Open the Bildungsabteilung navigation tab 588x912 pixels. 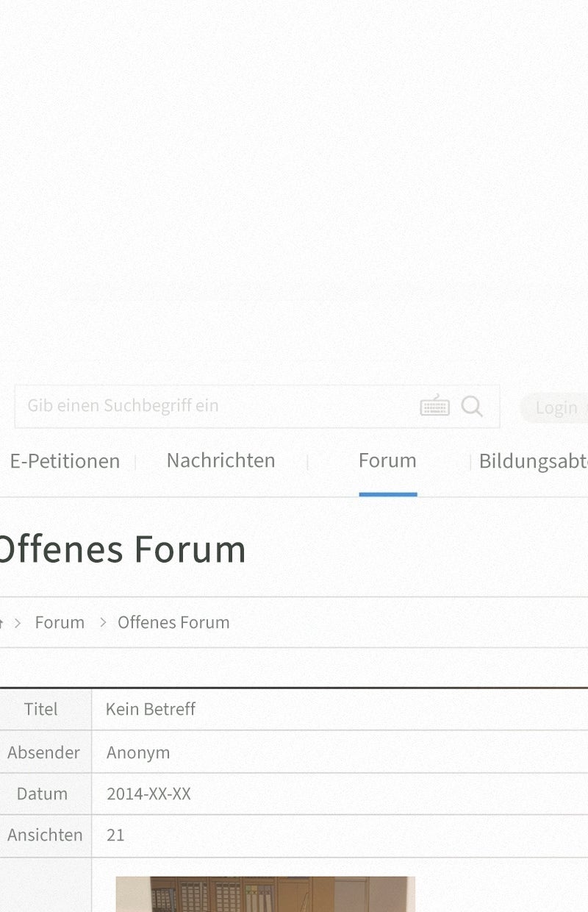click(x=533, y=461)
